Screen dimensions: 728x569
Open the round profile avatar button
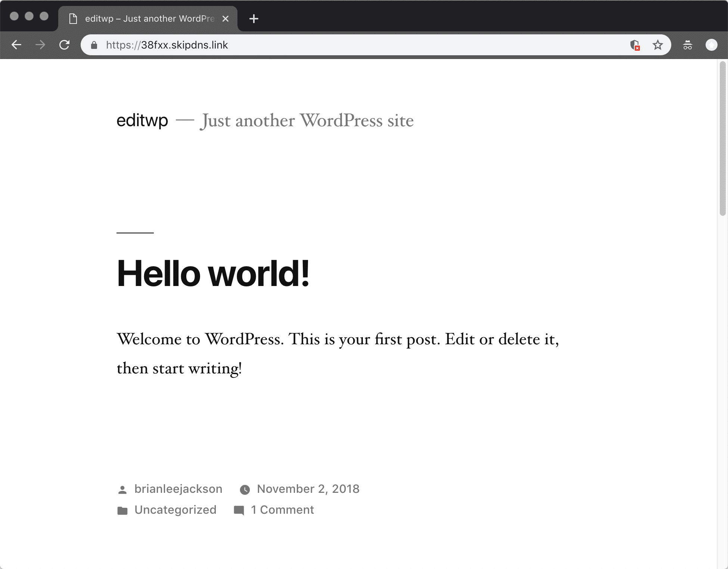pyautogui.click(x=712, y=45)
